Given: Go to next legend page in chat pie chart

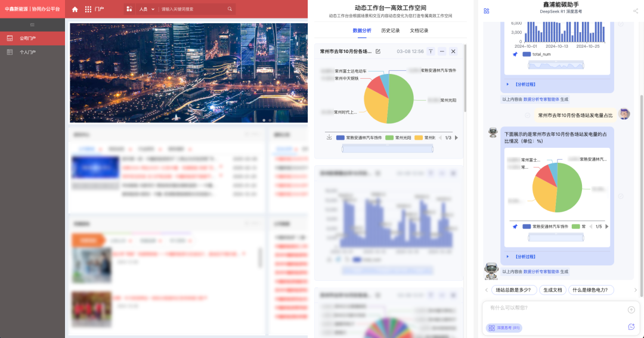Looking at the screenshot, I should click(x=607, y=227).
